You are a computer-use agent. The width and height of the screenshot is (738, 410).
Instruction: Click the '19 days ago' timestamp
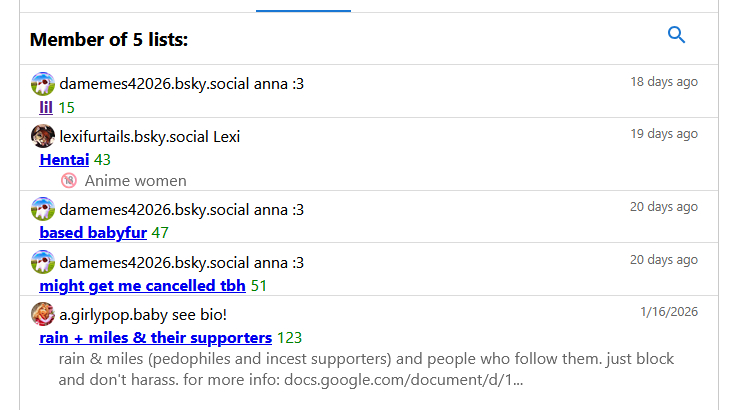[664, 134]
